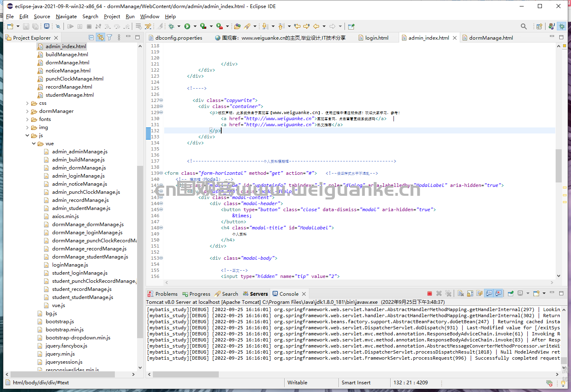Expand the dormManager folder
571x392 pixels.
[x=27, y=111]
